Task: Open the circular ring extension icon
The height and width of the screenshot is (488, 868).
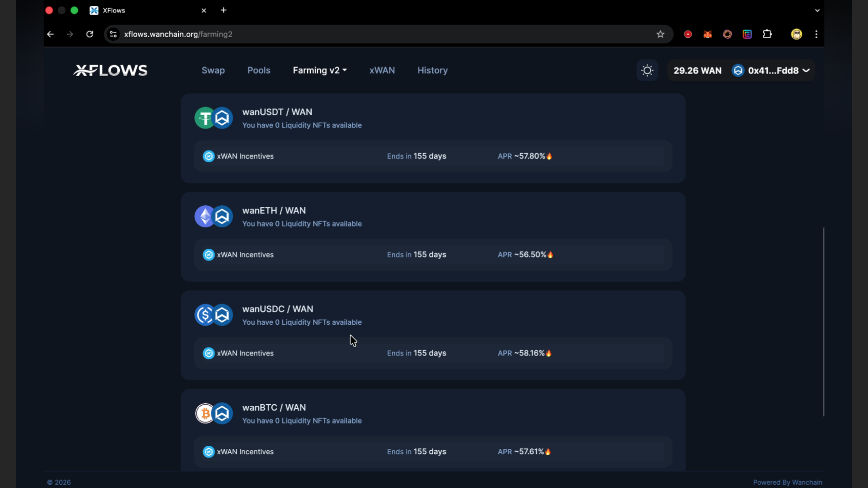Action: 728,34
